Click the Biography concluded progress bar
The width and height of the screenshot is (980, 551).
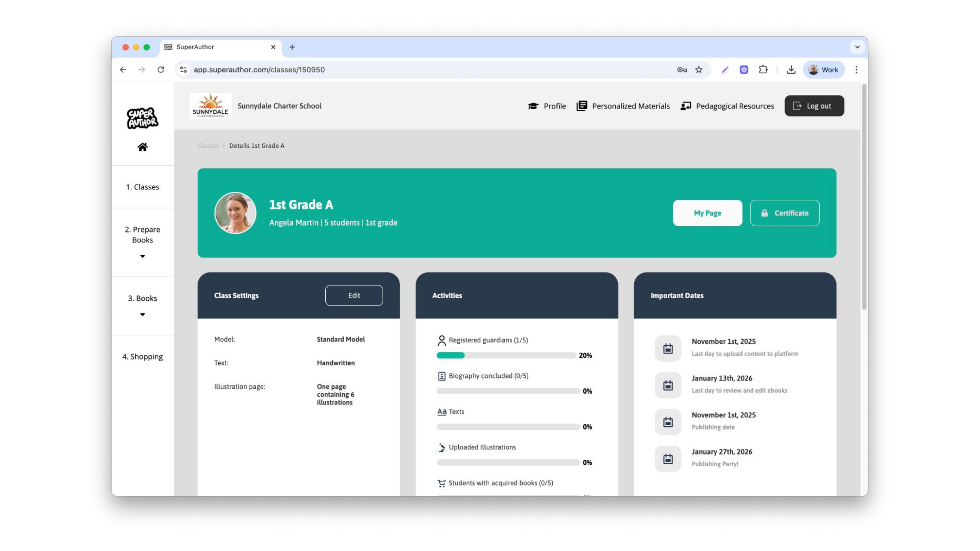508,391
